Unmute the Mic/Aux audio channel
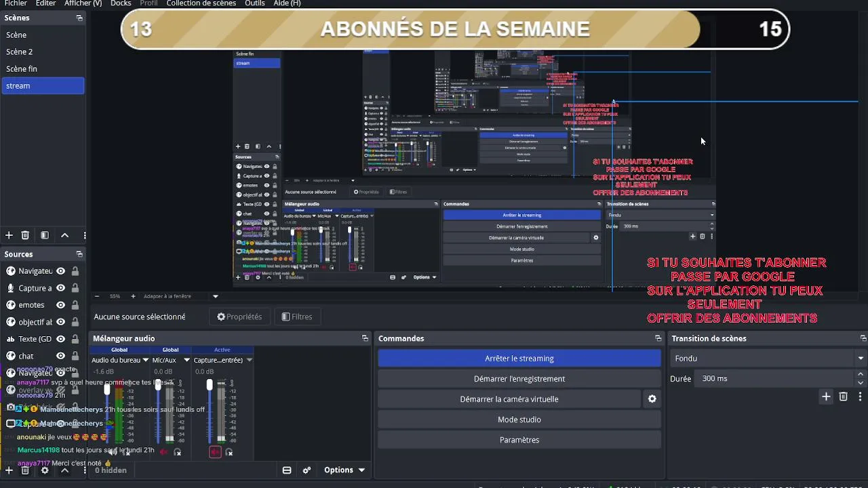 [x=163, y=452]
